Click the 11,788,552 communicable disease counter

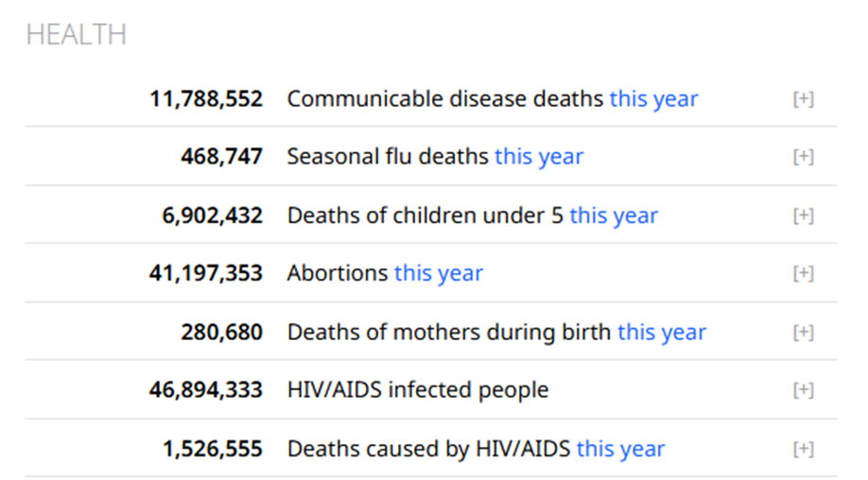coord(206,99)
